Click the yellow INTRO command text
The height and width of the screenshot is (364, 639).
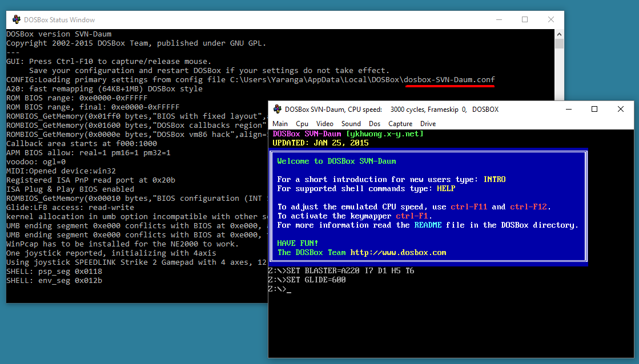point(495,180)
